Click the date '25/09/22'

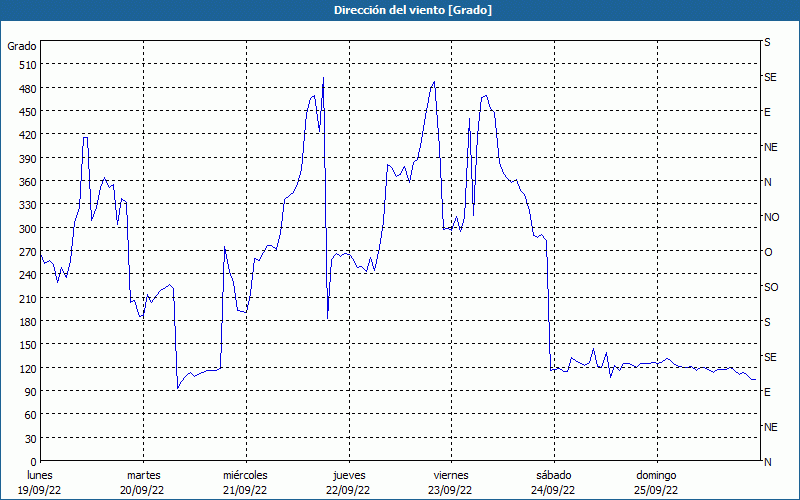[x=656, y=490]
